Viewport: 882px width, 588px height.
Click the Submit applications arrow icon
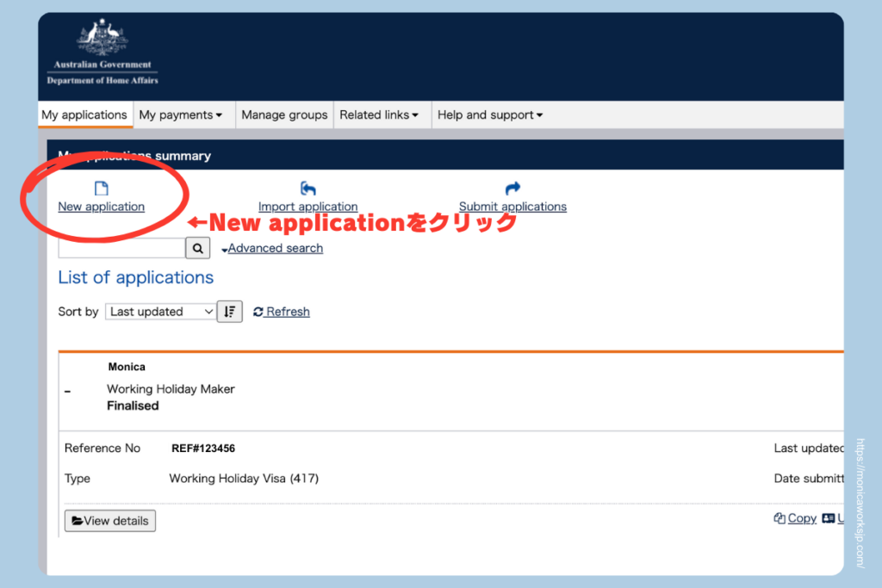click(x=512, y=189)
